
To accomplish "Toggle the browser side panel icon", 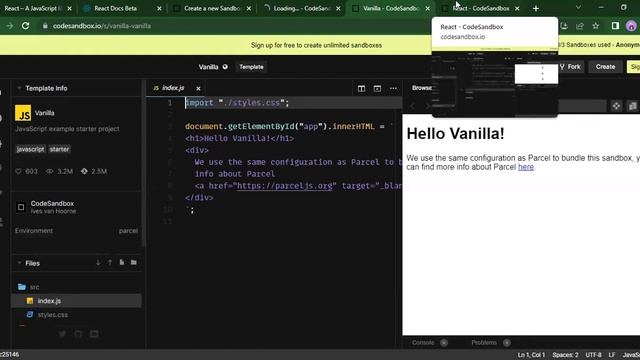I will tap(615, 26).
